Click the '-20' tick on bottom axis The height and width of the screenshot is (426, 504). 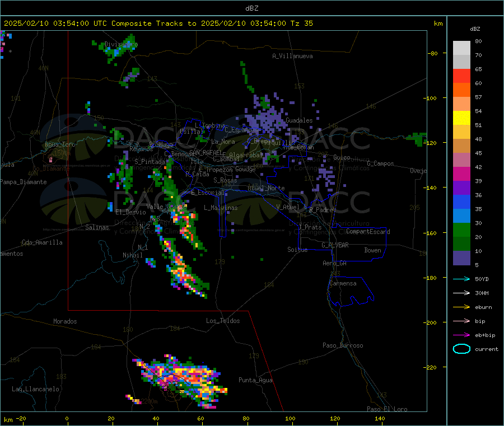pyautogui.click(x=21, y=418)
